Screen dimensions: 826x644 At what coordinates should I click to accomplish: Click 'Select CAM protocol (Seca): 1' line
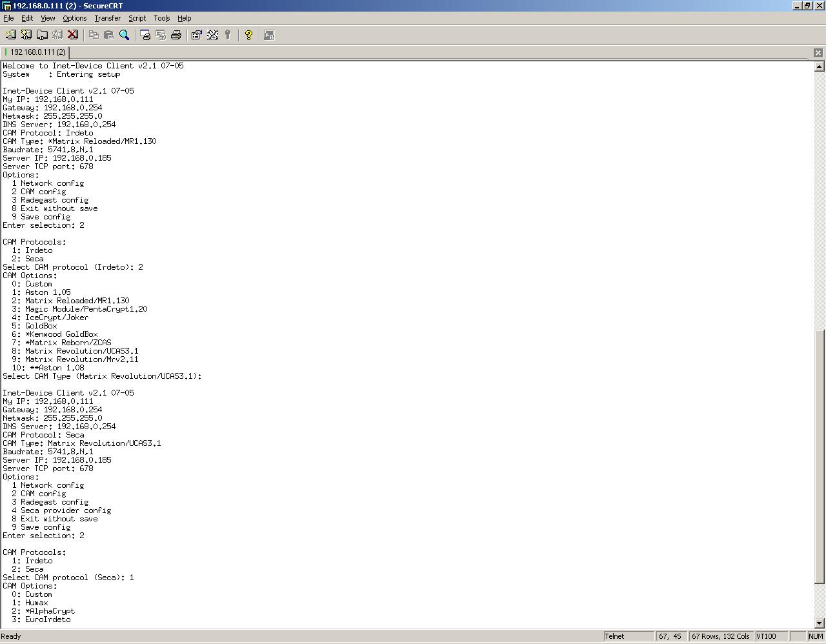point(68,578)
